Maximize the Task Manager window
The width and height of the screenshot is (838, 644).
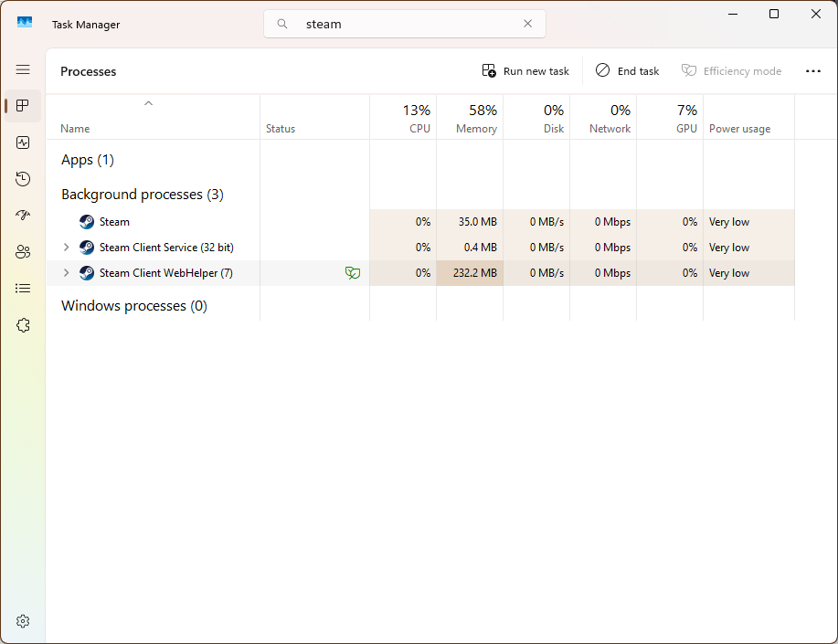point(774,14)
